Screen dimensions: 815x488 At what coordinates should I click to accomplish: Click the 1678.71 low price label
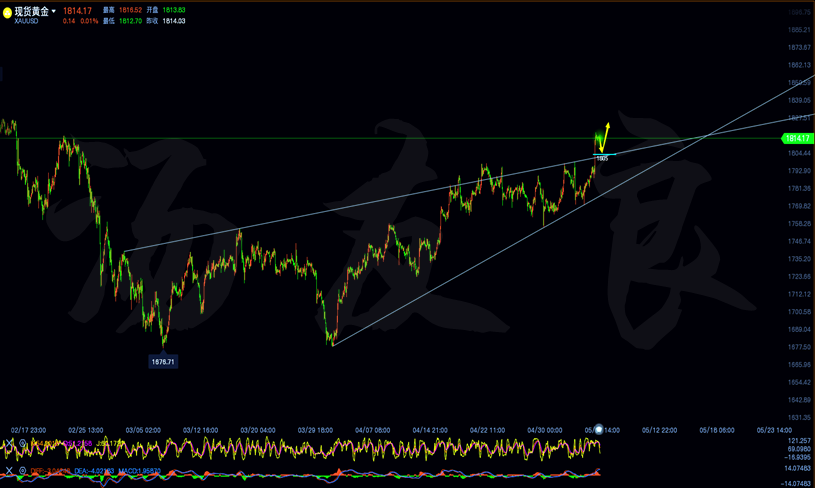pos(163,361)
